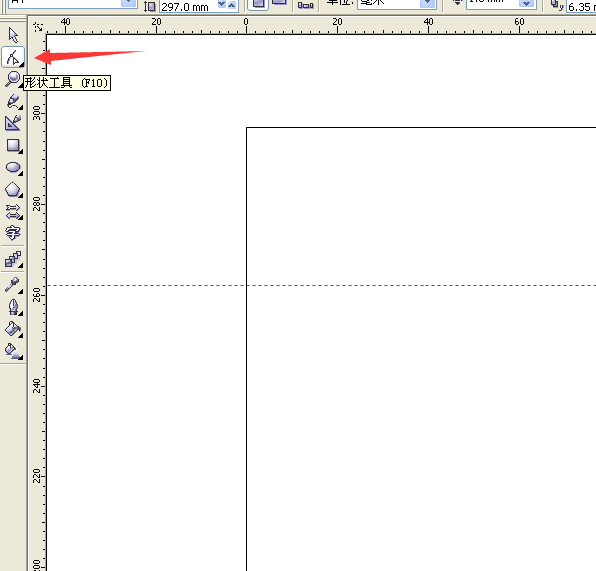Select the Ellipse tool
This screenshot has height=571, width=596.
(13, 168)
